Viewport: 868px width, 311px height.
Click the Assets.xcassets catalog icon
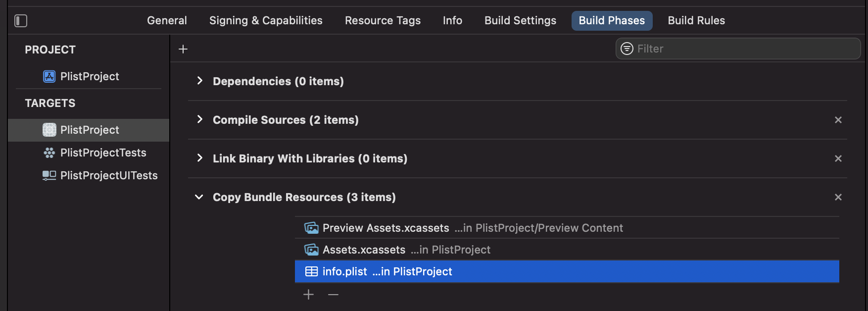pos(311,250)
